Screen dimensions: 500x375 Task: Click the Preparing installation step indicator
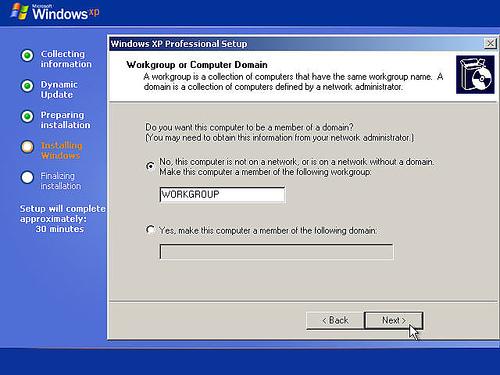click(27, 116)
